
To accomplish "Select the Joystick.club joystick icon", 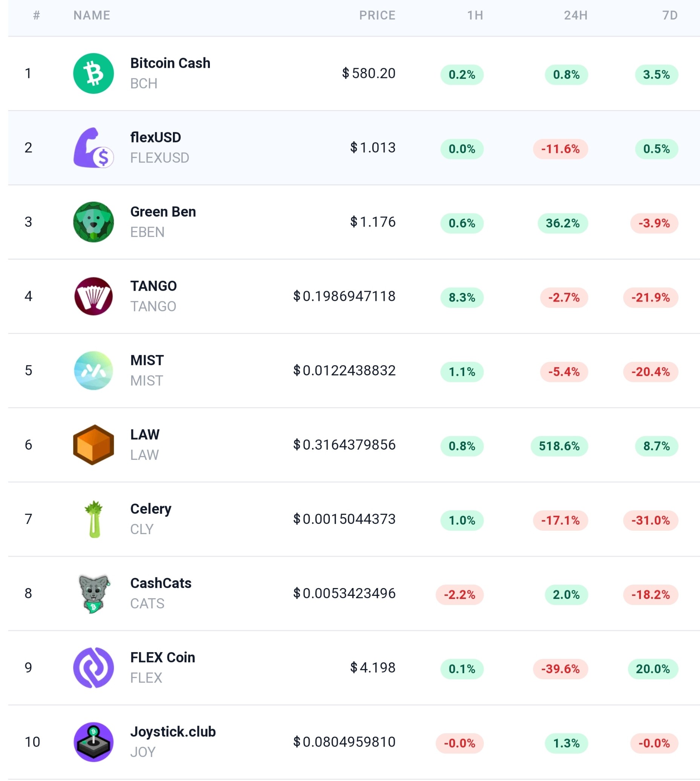I will [x=93, y=742].
